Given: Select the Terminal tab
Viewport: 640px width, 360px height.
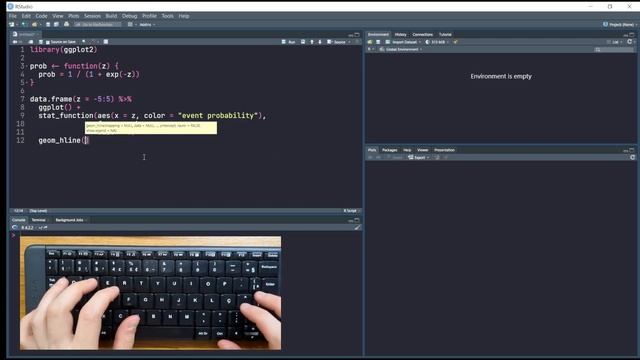Looking at the screenshot, I should 38,220.
